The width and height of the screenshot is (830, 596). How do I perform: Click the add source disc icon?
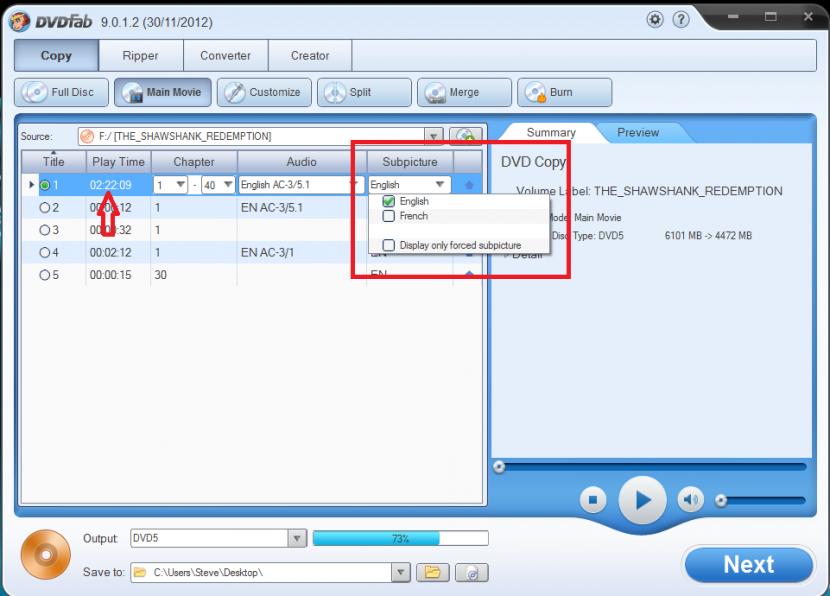465,136
